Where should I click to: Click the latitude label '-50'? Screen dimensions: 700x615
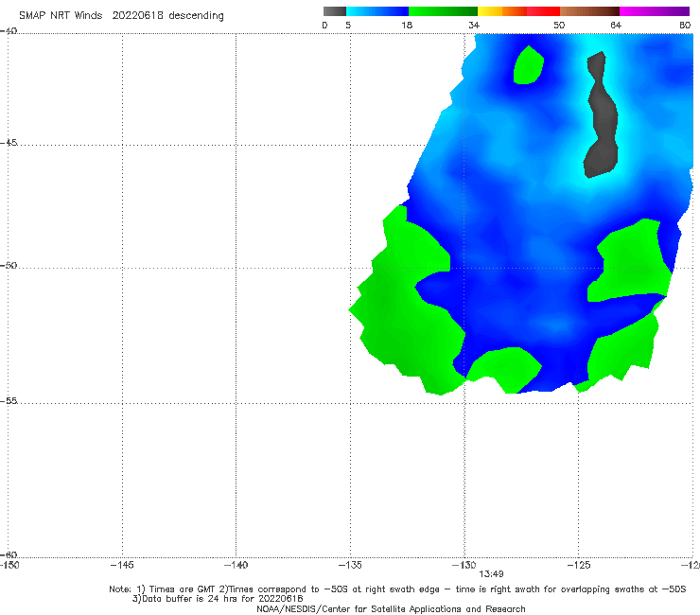pos(9,265)
